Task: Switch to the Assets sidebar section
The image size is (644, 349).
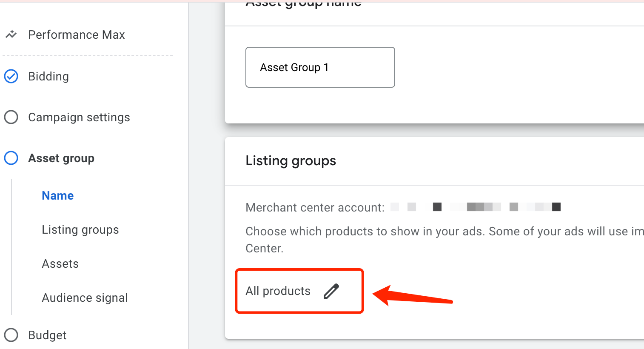Action: coord(60,263)
